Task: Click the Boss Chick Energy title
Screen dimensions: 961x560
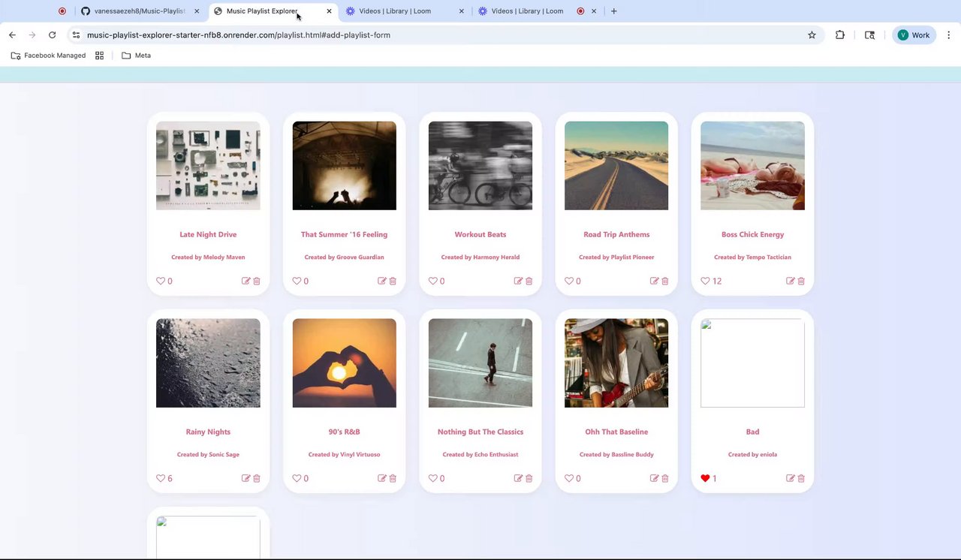Action: pos(752,234)
